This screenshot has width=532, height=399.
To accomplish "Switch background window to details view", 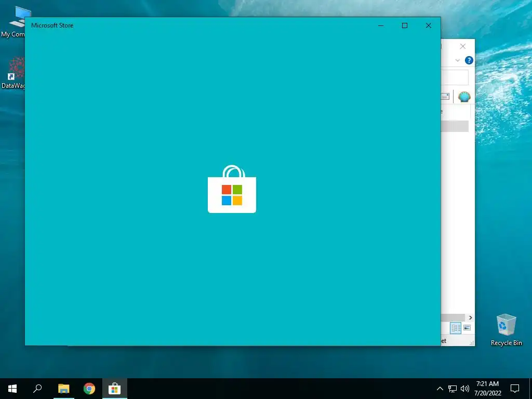I will [456, 328].
